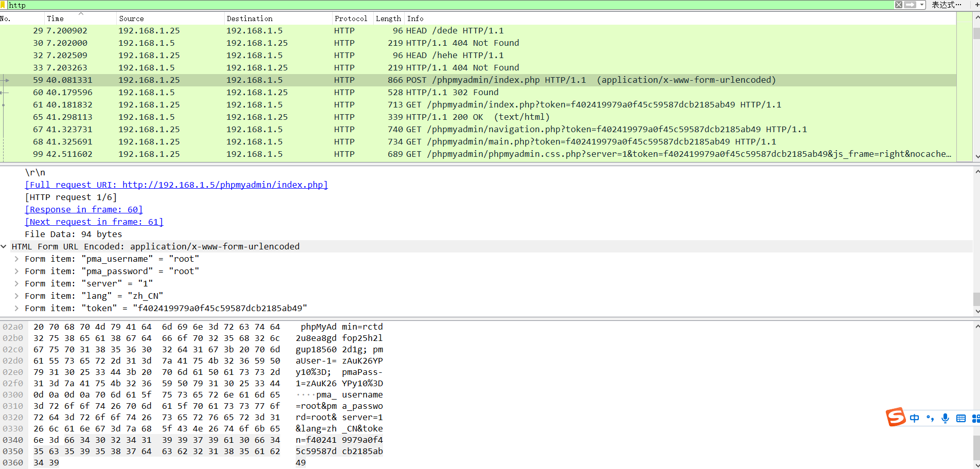Select the HTTP request 1/6 line
Screen dimensions: 980x469
click(71, 197)
